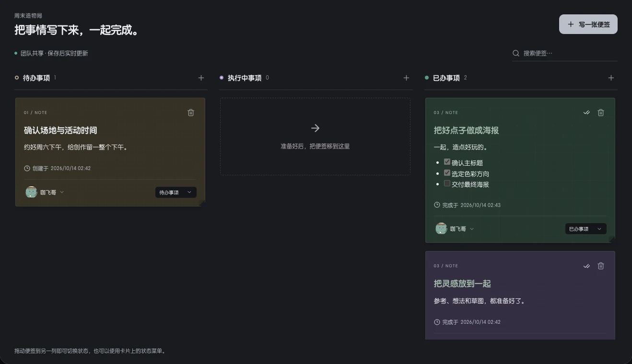Delete the 把灵感放到一起 note
Screen dimensions: 632x364
pos(601,266)
